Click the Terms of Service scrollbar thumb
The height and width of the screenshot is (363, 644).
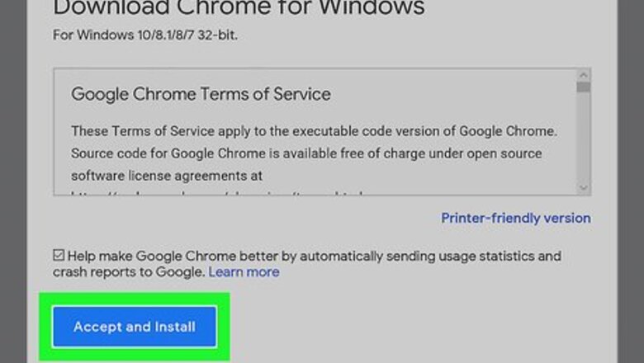(x=584, y=87)
